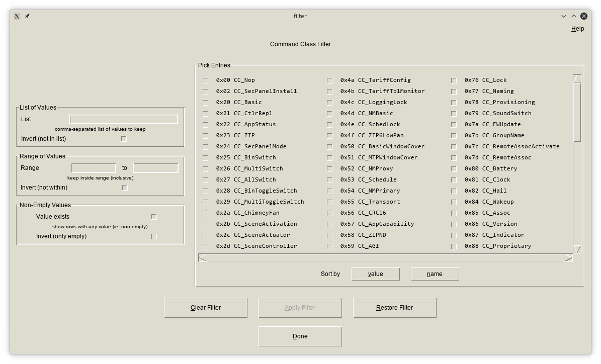Enable the 0x80 CC_Battery checkbox
The width and height of the screenshot is (601, 364).
pos(454,169)
